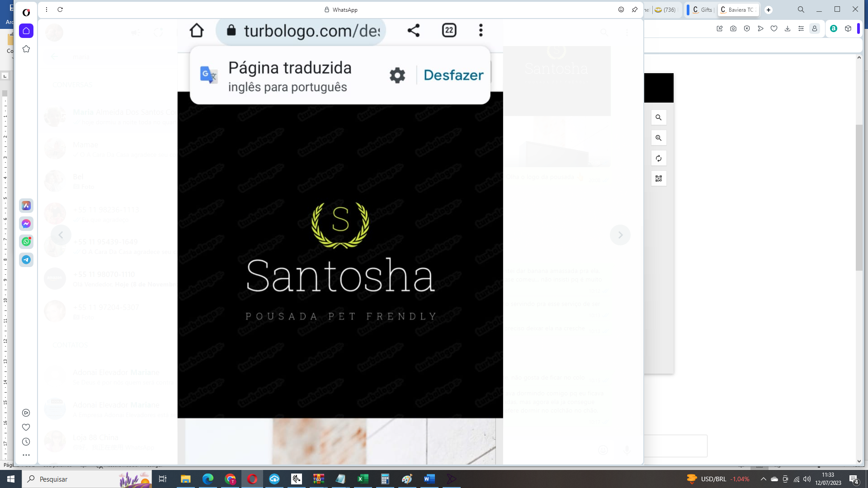Pin the WhatsApp sidebar panel
868x488 pixels.
[x=635, y=9]
